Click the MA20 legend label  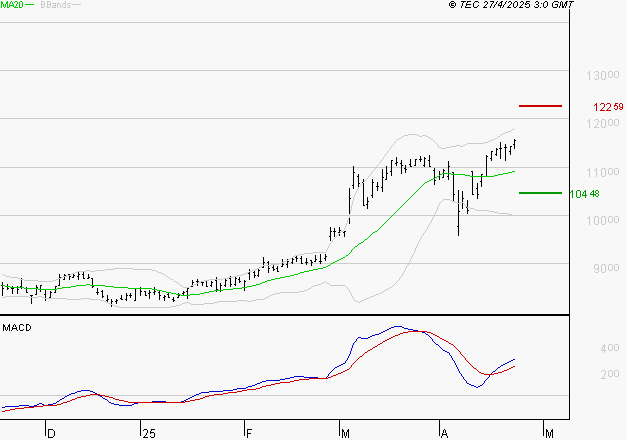pyautogui.click(x=12, y=5)
